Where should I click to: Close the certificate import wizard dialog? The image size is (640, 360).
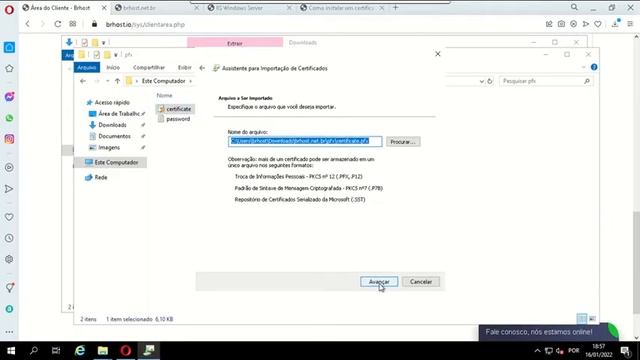438,54
